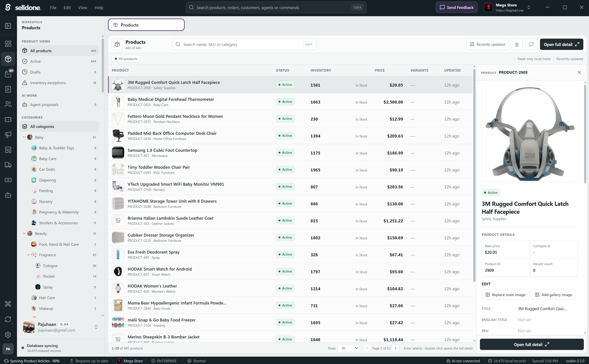The image size is (589, 364).
Task: Open the Agent proposals view
Action: 59,105
